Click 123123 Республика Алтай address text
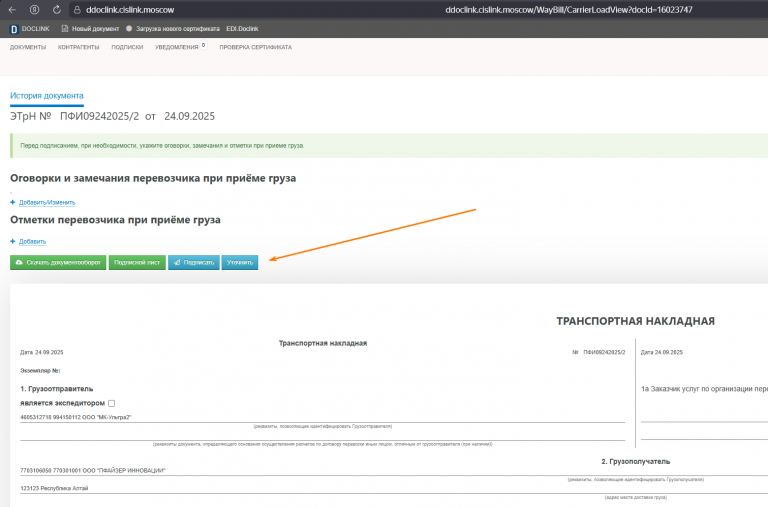 [54, 488]
